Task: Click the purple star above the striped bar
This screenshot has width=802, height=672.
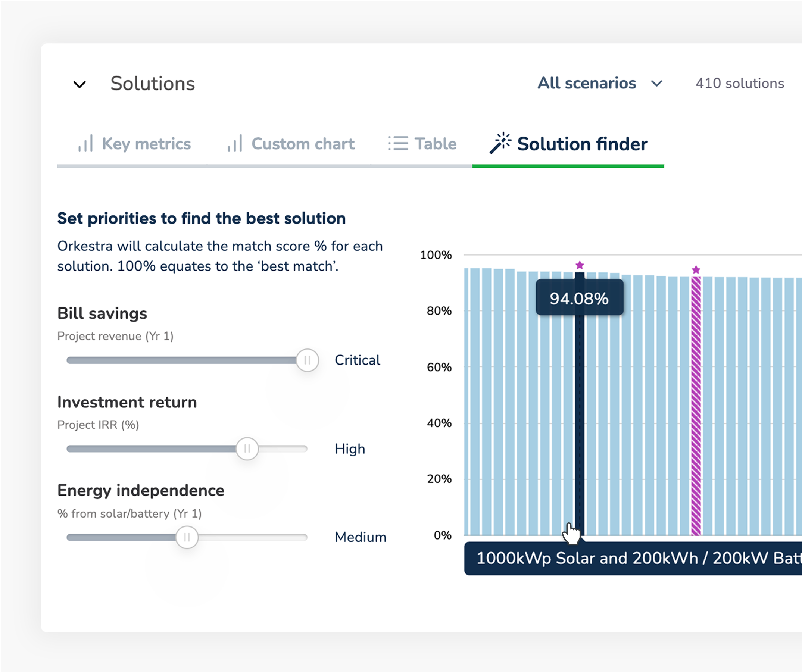Action: 696,270
